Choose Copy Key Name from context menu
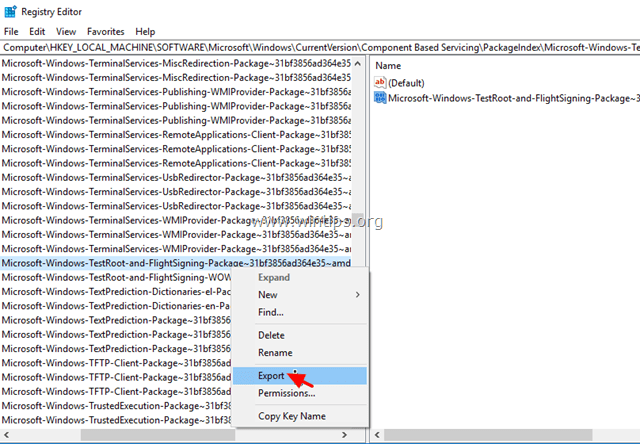This screenshot has height=444, width=640. point(300,416)
